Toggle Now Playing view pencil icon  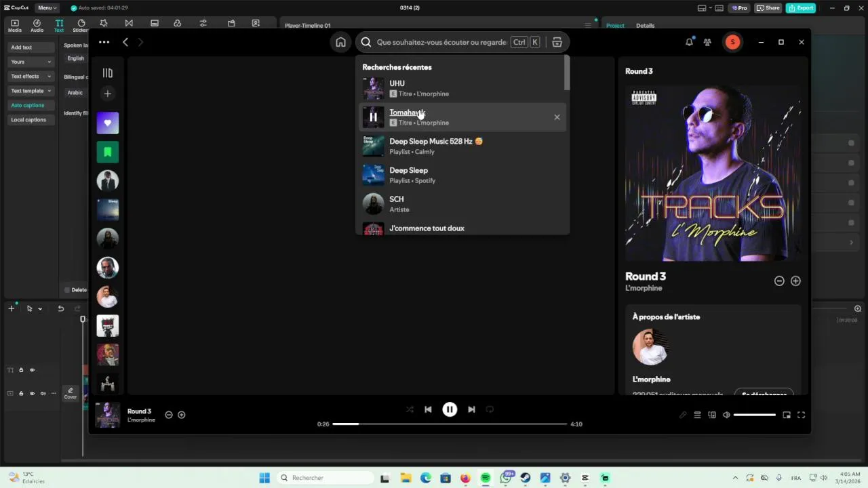click(683, 415)
